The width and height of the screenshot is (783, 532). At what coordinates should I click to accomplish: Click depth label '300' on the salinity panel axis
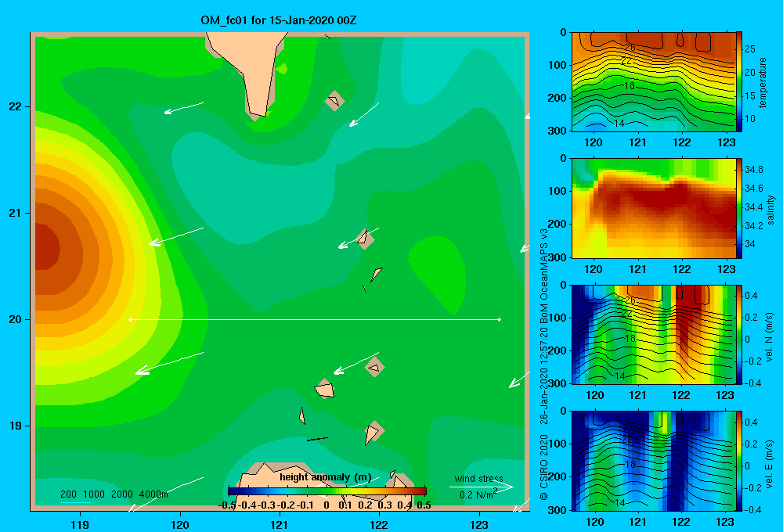point(558,257)
